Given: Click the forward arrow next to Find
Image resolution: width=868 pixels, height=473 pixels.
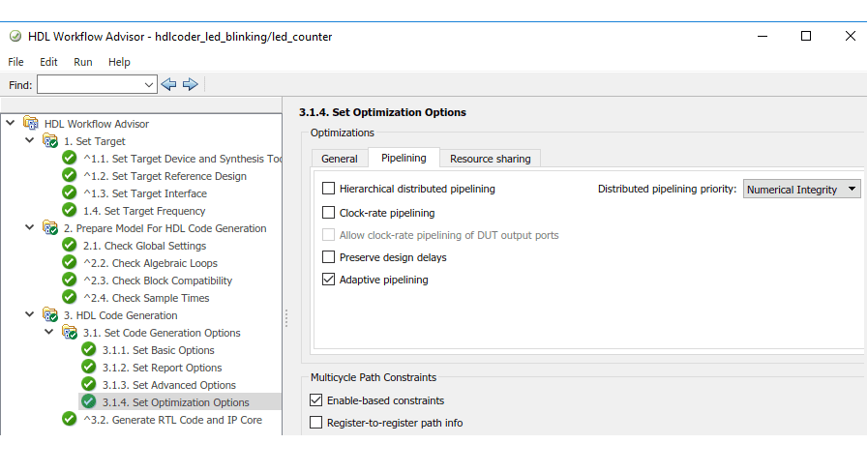Looking at the screenshot, I should pyautogui.click(x=191, y=85).
